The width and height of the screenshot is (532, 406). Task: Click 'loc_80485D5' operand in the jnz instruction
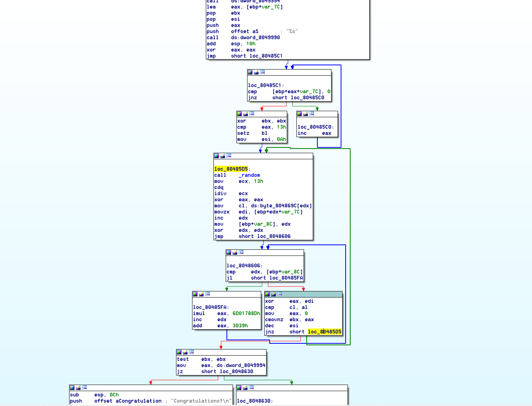(325, 332)
